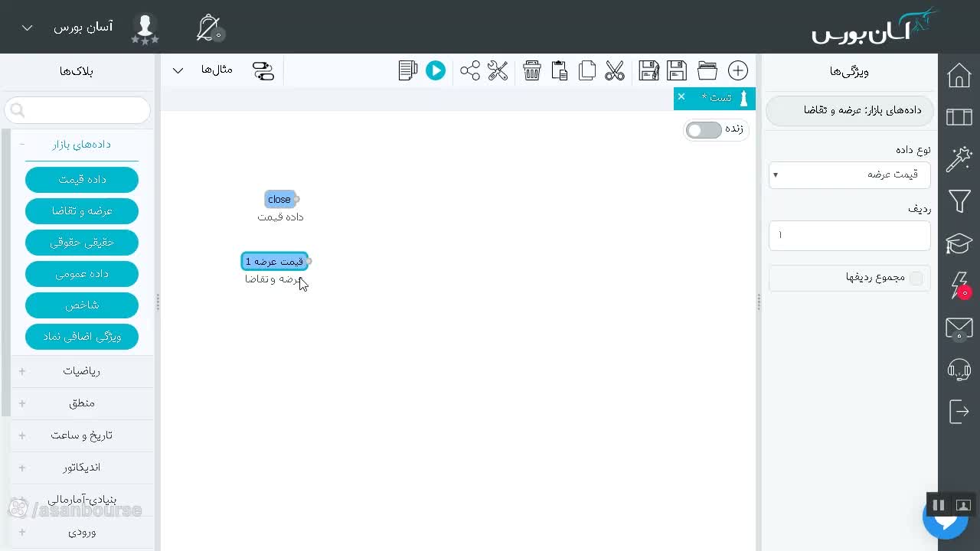Expand the منطق category
Image resolution: width=980 pixels, height=551 pixels.
pos(81,403)
